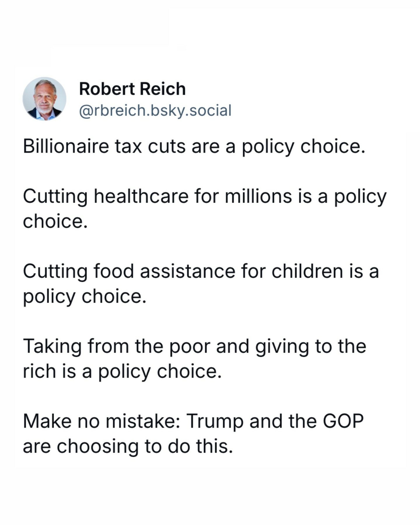
Task: Click the word "assistance" in the post
Action: (x=188, y=271)
